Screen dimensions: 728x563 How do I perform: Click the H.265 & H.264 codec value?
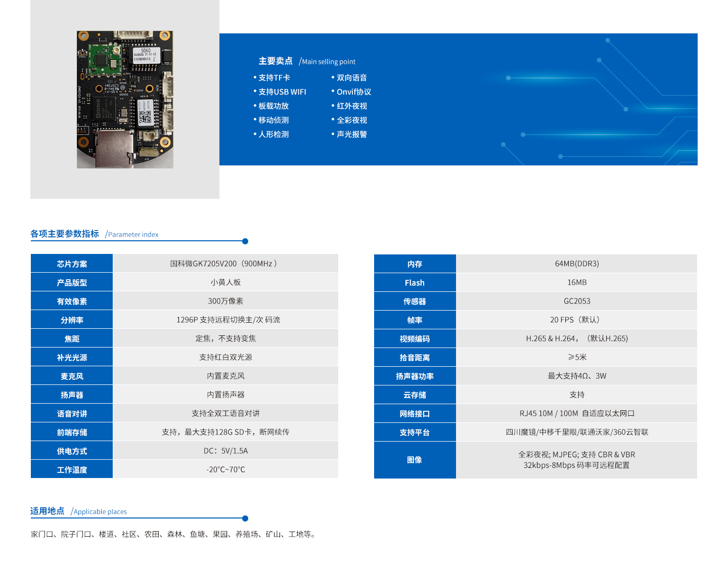[577, 338]
